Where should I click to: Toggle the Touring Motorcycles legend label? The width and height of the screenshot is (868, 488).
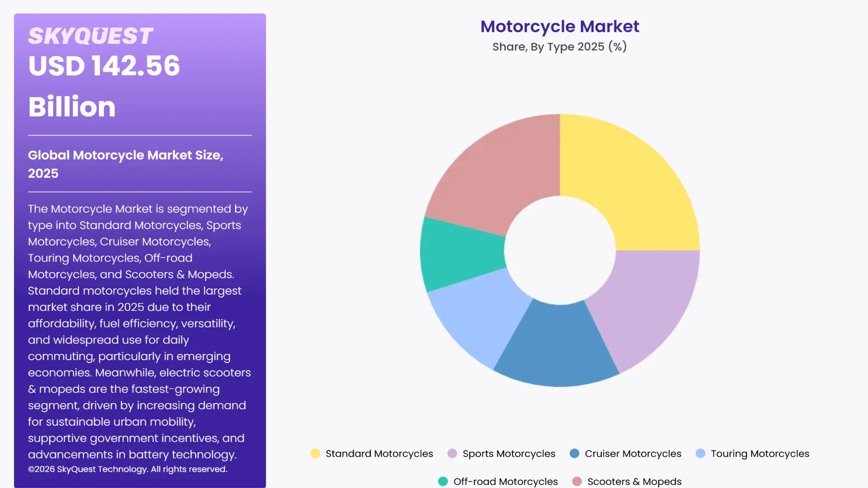(x=760, y=453)
